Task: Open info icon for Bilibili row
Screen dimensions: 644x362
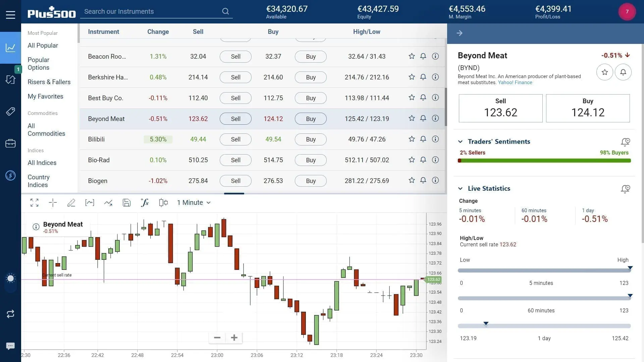Action: tap(435, 139)
